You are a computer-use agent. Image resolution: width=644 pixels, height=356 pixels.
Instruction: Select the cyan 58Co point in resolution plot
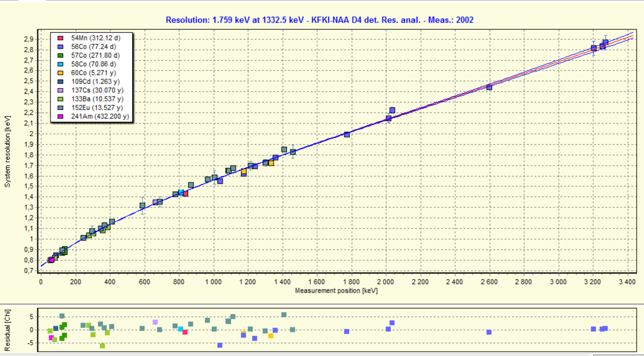(181, 193)
